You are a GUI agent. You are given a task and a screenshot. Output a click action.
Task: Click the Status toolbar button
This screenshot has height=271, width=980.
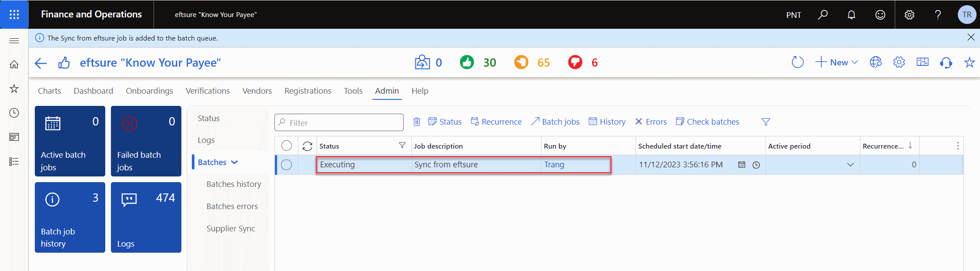tap(445, 122)
